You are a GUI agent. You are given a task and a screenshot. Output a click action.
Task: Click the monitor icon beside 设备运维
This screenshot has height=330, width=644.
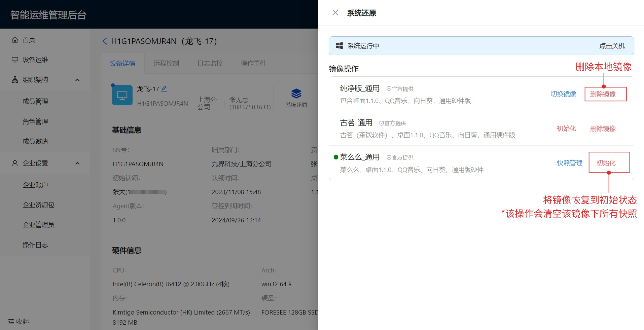pos(15,60)
